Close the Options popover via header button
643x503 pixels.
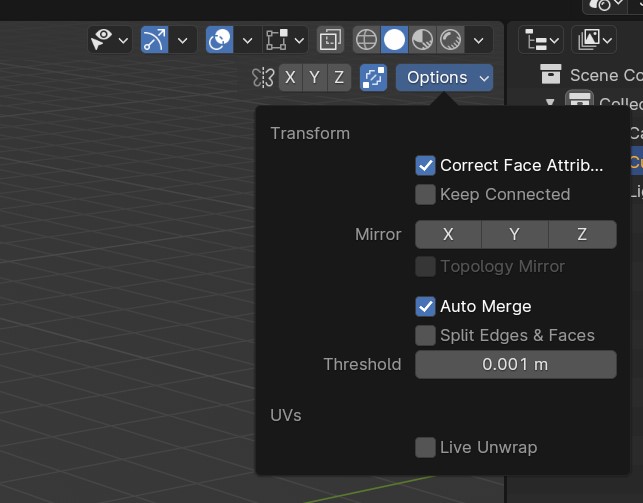point(444,77)
